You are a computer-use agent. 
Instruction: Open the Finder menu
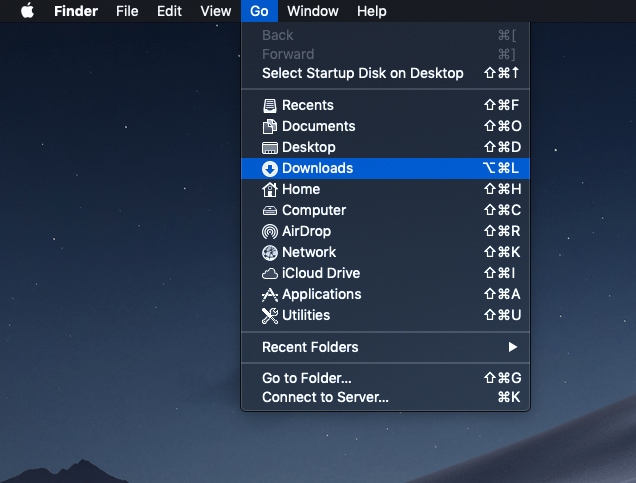point(76,11)
